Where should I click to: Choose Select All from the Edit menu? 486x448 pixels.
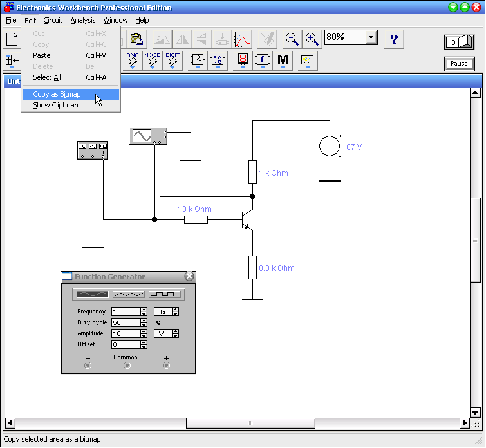71,77
